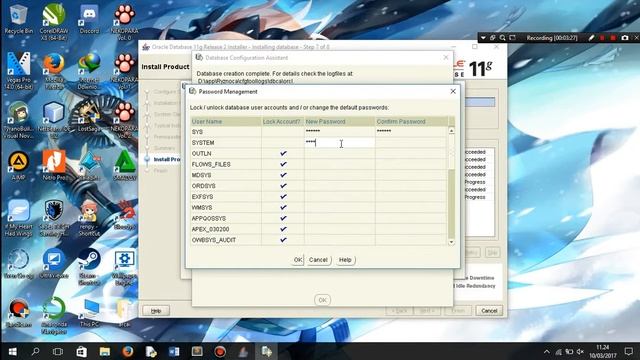Uncheck lock account for MDSYS
640x360 pixels.
(283, 175)
